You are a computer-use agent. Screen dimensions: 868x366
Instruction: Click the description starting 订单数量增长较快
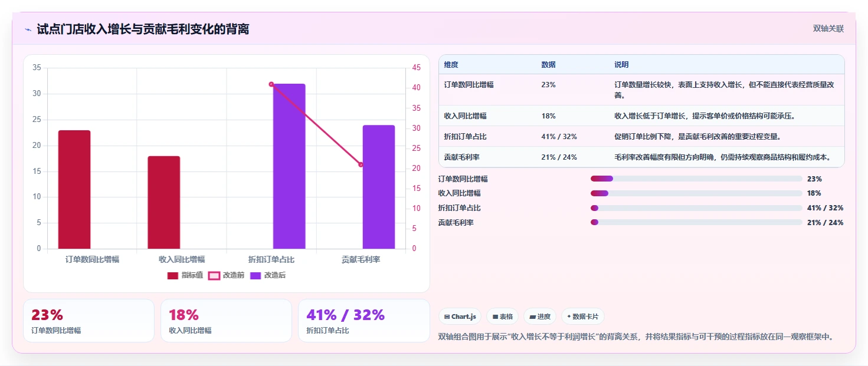[724, 90]
